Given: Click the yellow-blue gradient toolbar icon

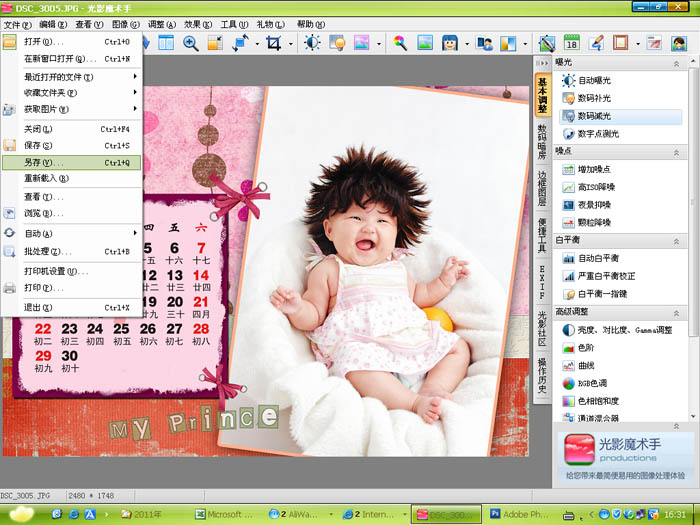Looking at the screenshot, I should click(x=508, y=43).
